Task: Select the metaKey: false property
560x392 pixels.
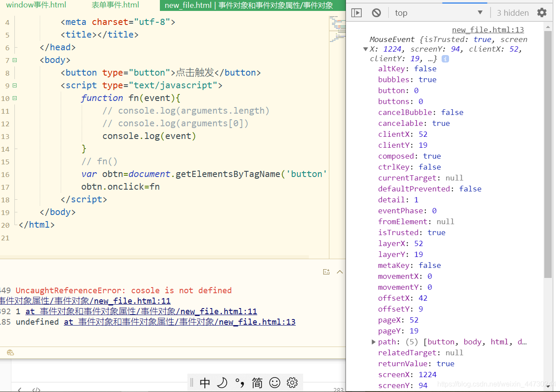Action: click(410, 265)
